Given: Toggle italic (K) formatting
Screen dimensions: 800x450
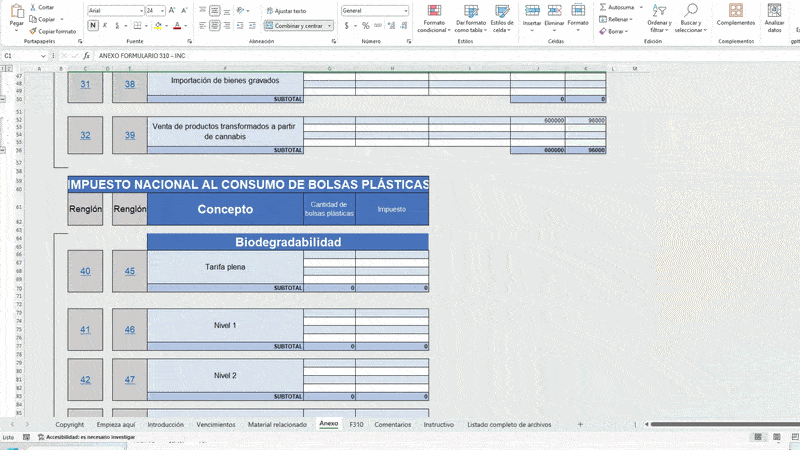Looking at the screenshot, I should [x=103, y=25].
